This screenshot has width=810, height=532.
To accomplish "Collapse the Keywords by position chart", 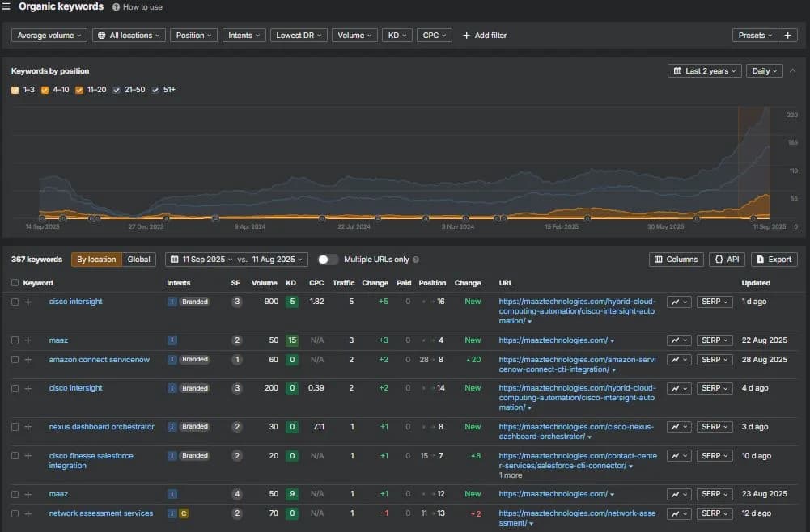I will pyautogui.click(x=792, y=70).
